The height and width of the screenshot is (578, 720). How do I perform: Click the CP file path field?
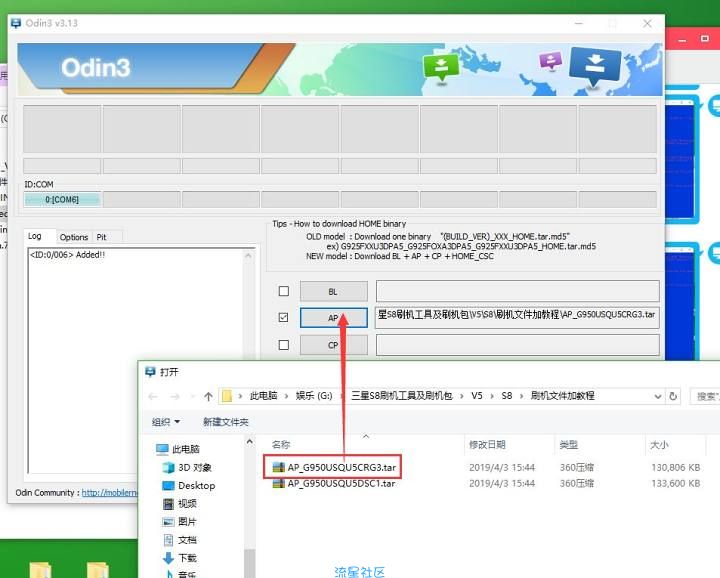pyautogui.click(x=518, y=345)
